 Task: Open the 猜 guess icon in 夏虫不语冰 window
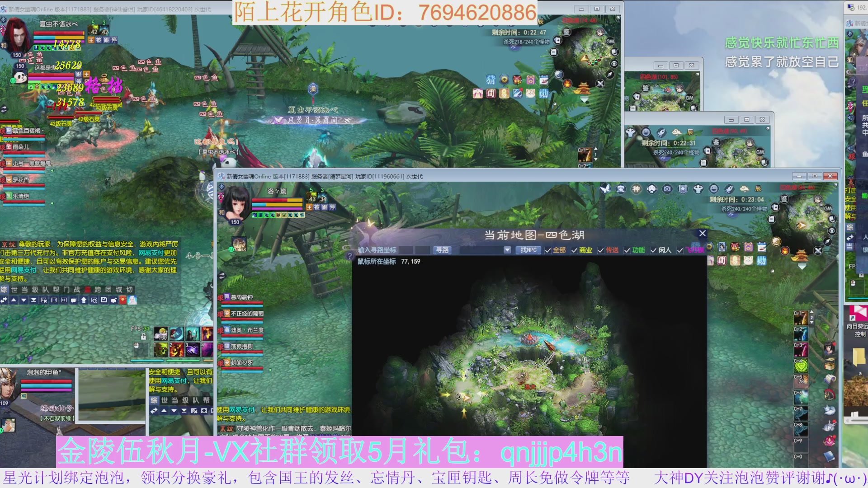(x=491, y=80)
